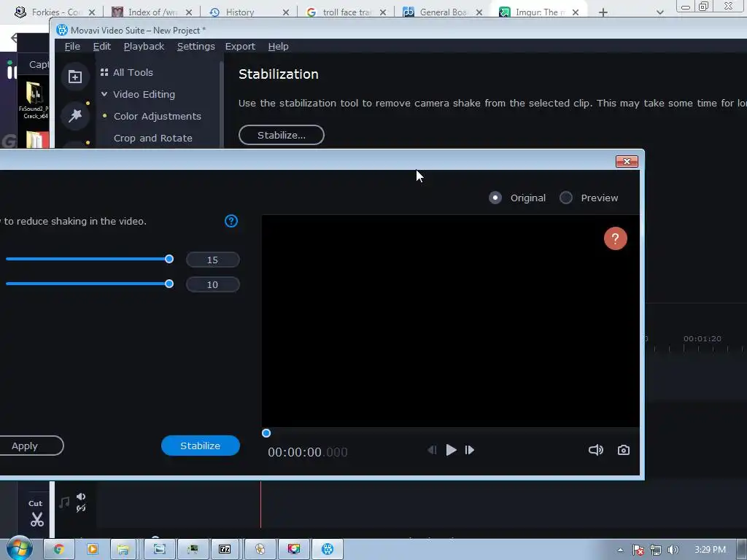This screenshot has width=747, height=560.
Task: Click the preview playback position handle
Action: point(266,433)
